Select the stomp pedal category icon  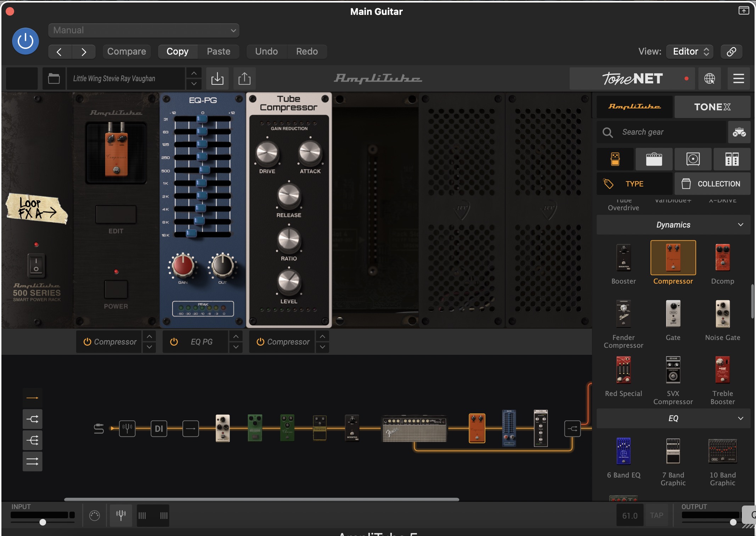[x=615, y=159]
